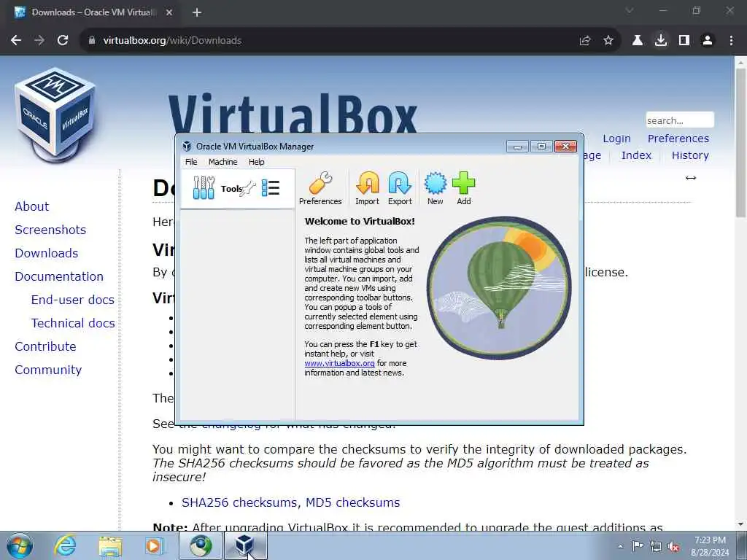The image size is (747, 560).
Task: Open the File menu in VirtualBox Manager
Action: (x=191, y=162)
